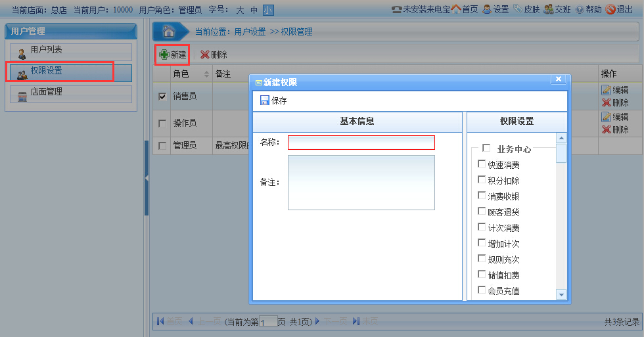Go to last page 末页
This screenshot has width=644, height=337.
click(365, 321)
